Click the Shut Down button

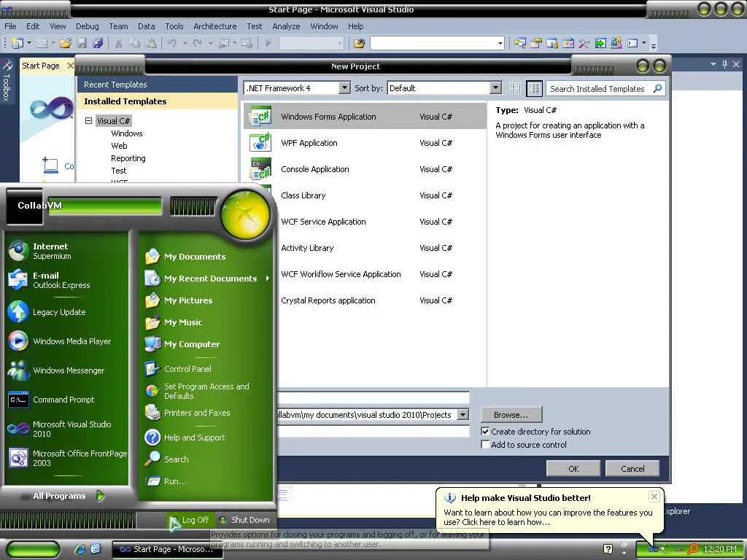point(244,520)
